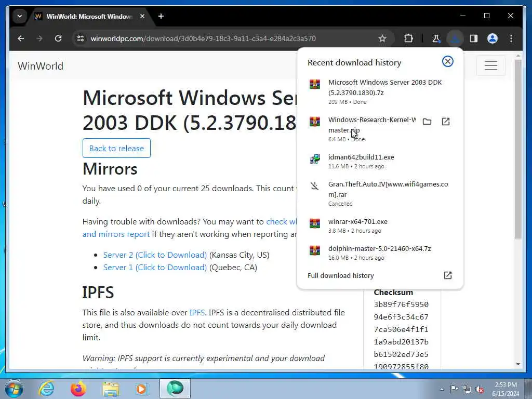Image resolution: width=532 pixels, height=399 pixels.
Task: Open full download history external-link icon
Action: [x=447, y=275]
